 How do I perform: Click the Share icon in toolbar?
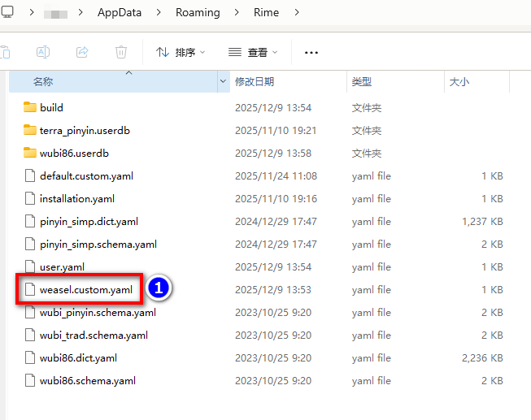(82, 52)
